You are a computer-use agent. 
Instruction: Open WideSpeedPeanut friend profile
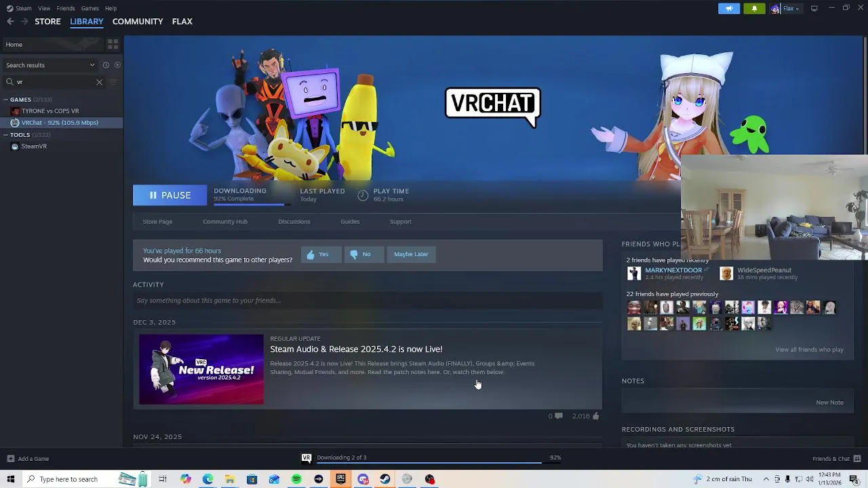764,270
